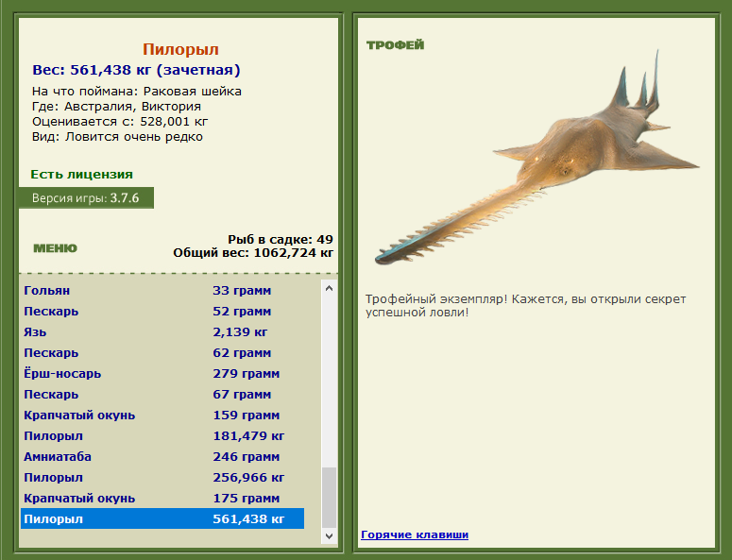Select the Пескарь 52 грамм row

pos(162,312)
